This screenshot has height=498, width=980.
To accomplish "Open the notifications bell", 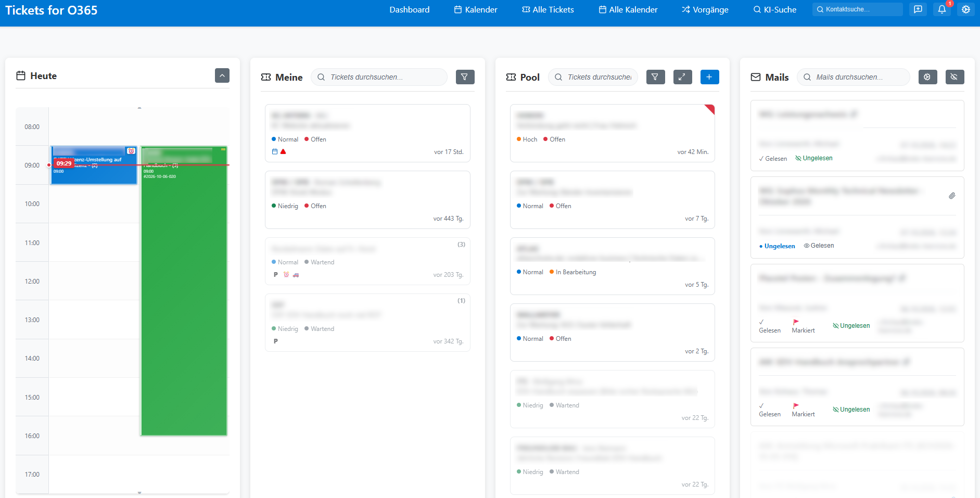I will point(942,9).
